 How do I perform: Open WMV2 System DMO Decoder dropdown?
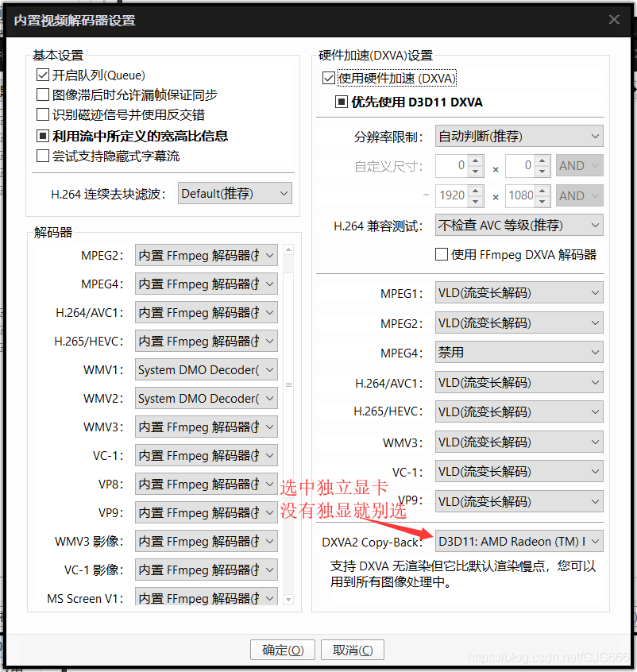[x=207, y=398]
